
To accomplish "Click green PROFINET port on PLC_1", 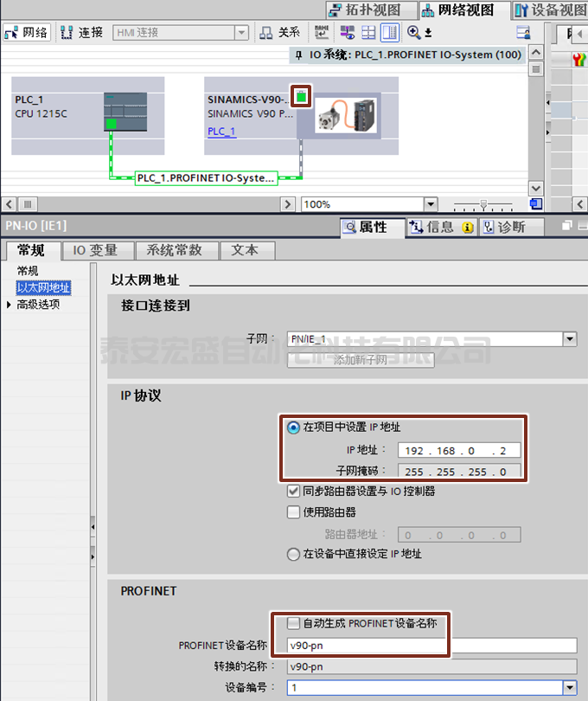I will point(111,125).
